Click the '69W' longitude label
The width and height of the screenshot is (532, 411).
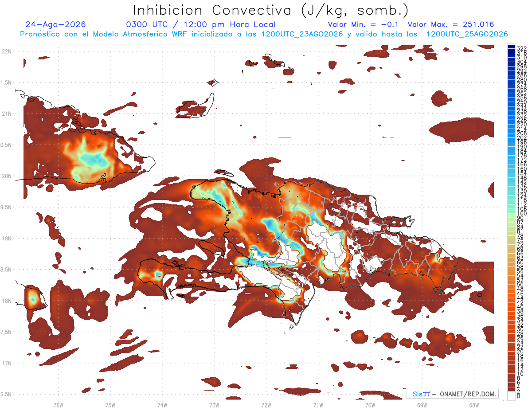click(422, 405)
